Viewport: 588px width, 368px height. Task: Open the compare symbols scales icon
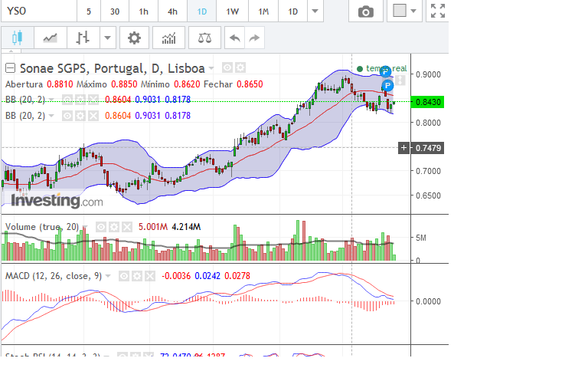pyautogui.click(x=204, y=38)
